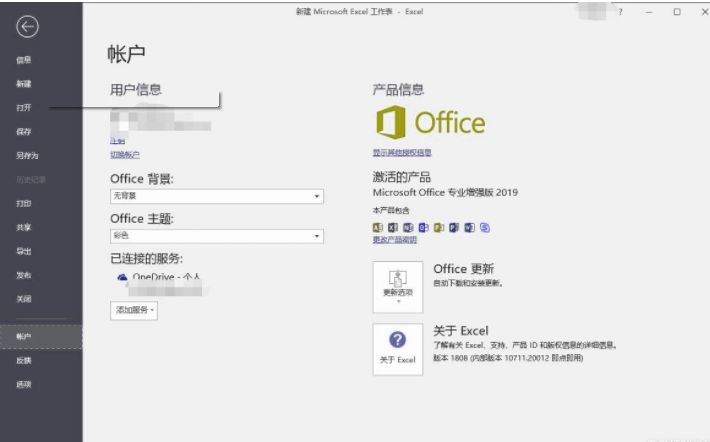
Task: Select 新建 in the sidebar
Action: (24, 84)
